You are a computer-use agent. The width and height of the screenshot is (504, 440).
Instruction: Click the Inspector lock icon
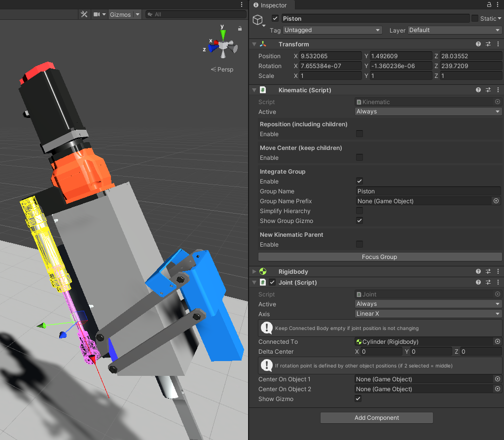point(489,4)
